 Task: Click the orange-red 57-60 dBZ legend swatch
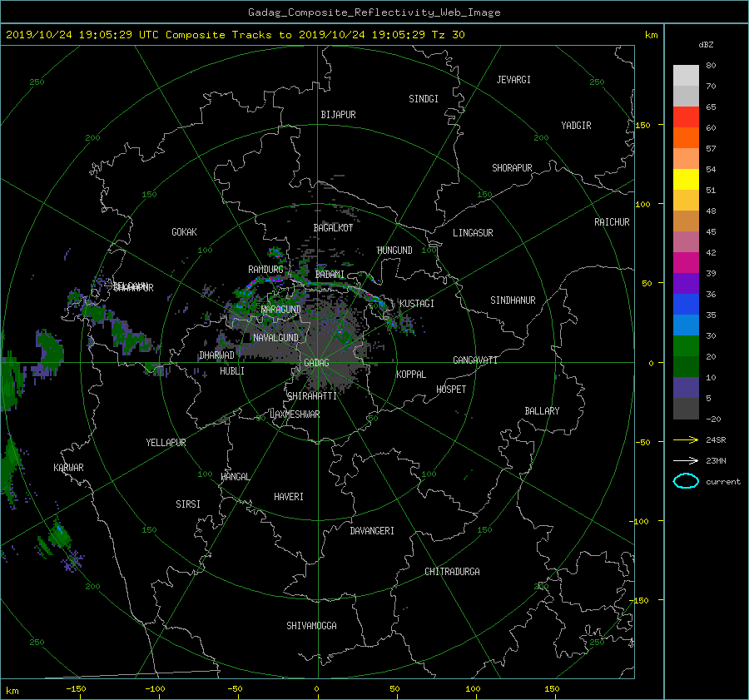pyautogui.click(x=686, y=137)
